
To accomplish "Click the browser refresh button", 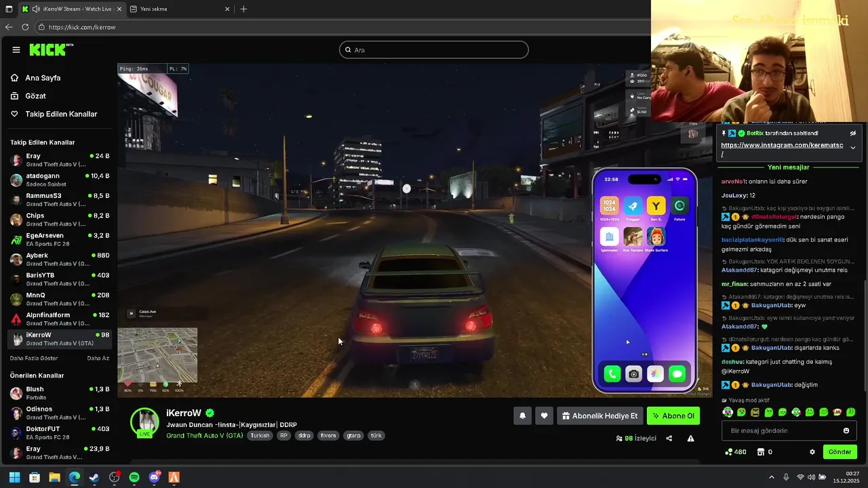I will [25, 27].
